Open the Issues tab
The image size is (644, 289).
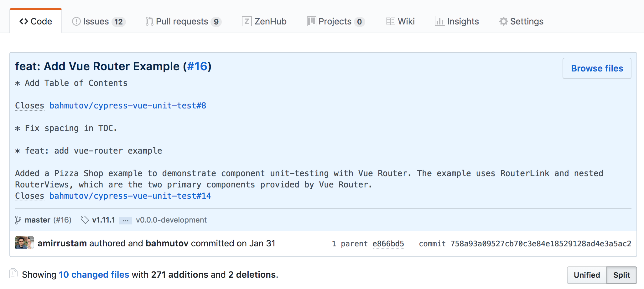(99, 21)
